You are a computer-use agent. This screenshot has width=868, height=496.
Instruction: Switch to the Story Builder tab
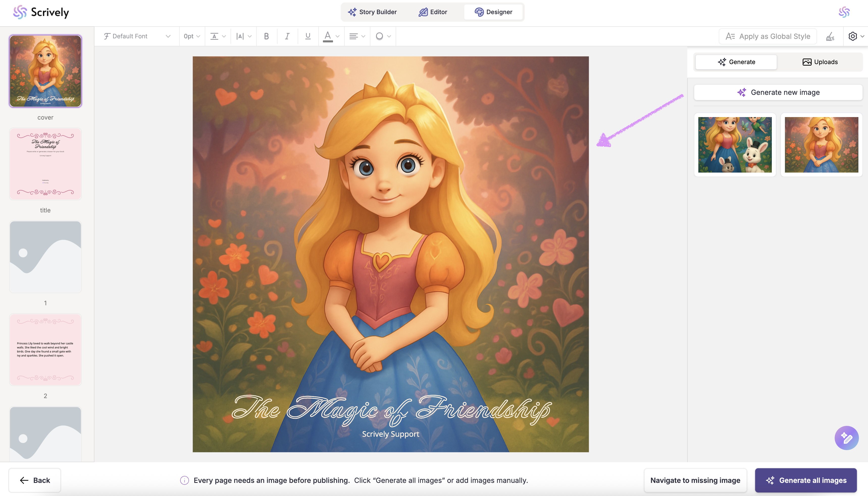point(372,12)
